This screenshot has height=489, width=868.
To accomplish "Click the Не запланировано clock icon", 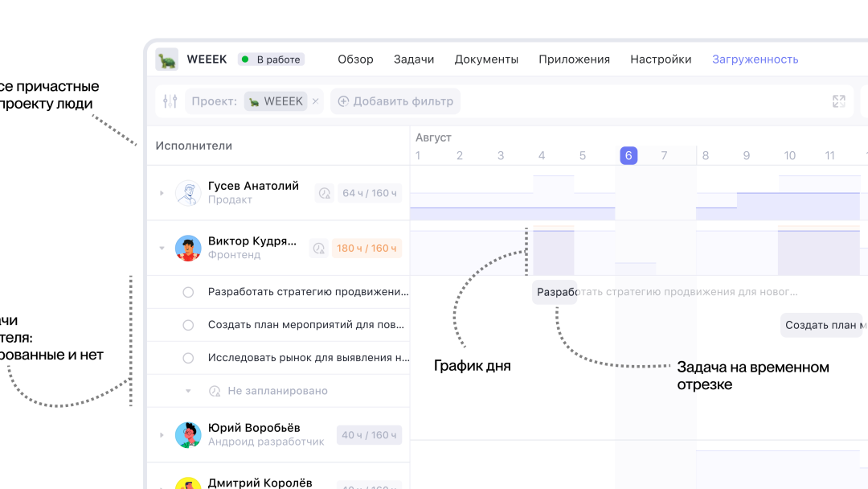I will pos(215,391).
